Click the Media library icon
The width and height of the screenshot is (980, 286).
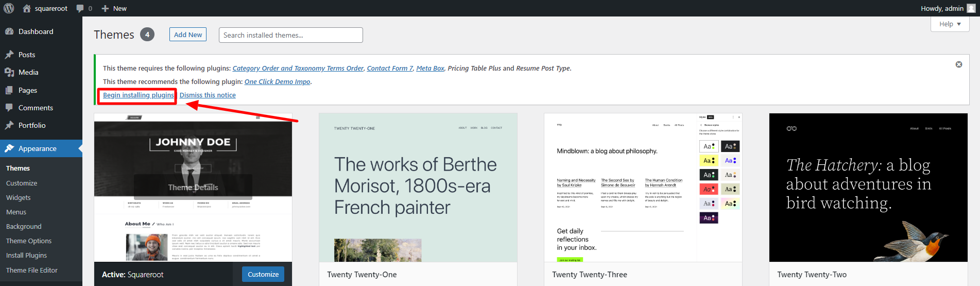9,72
